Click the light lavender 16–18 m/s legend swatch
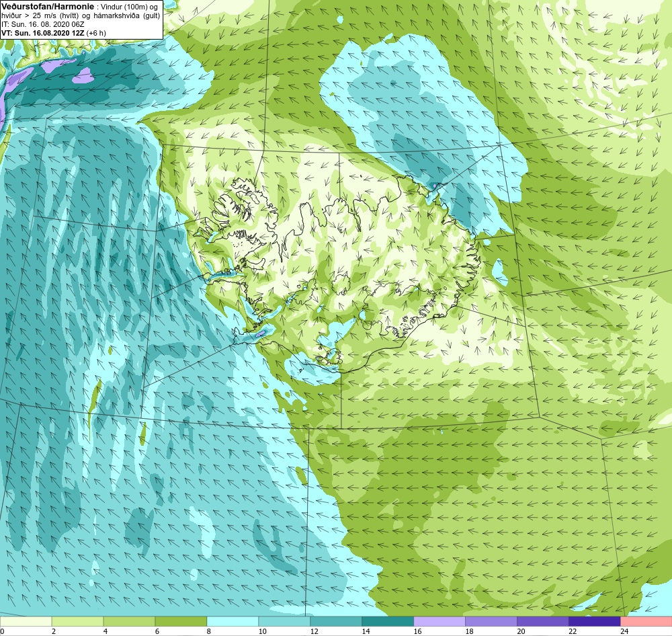This screenshot has height=636, width=672. click(439, 621)
